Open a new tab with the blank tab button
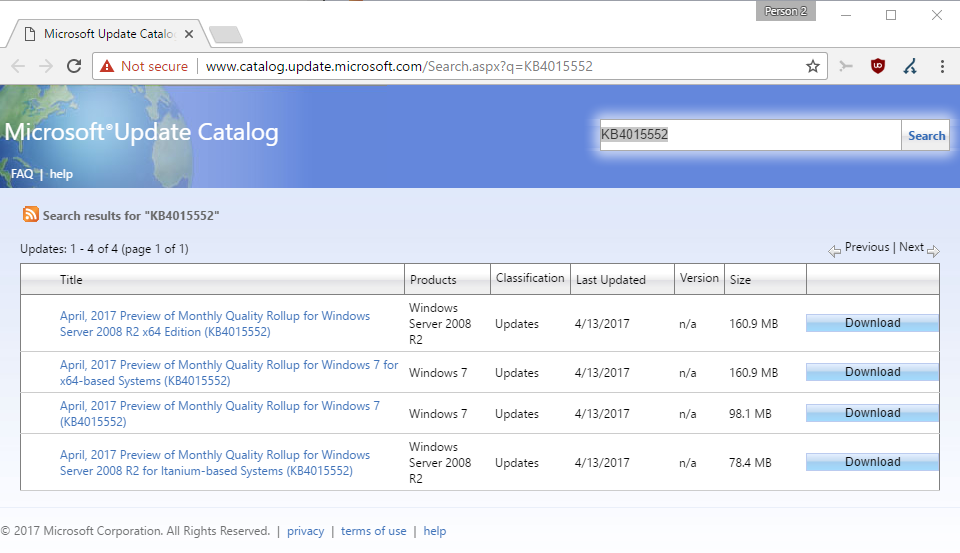Image resolution: width=960 pixels, height=553 pixels. (226, 35)
